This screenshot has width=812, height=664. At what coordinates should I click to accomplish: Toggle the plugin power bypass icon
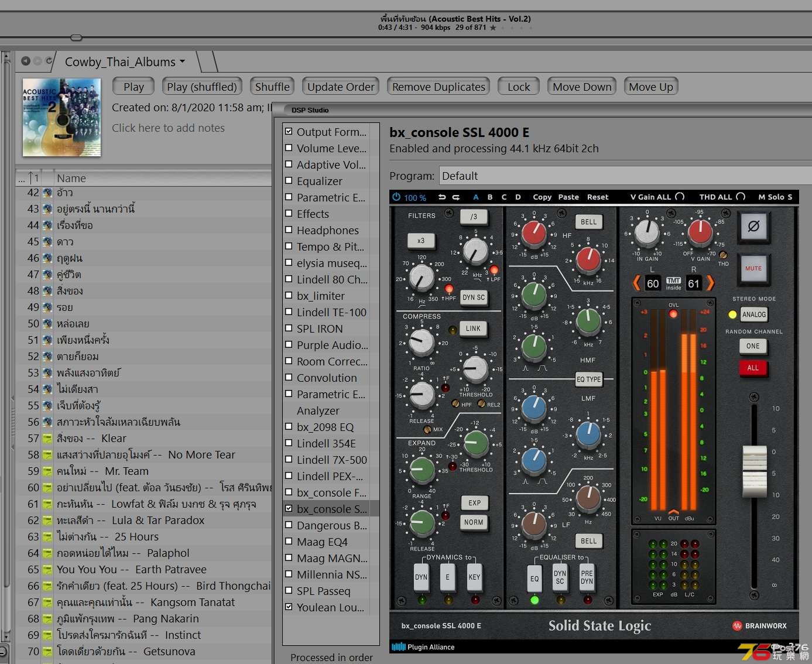click(396, 197)
